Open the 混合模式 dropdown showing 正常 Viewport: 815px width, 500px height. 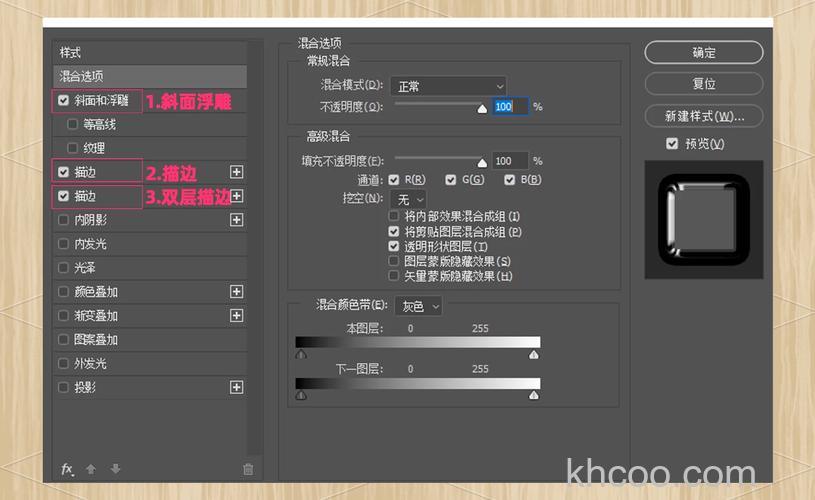[449, 86]
